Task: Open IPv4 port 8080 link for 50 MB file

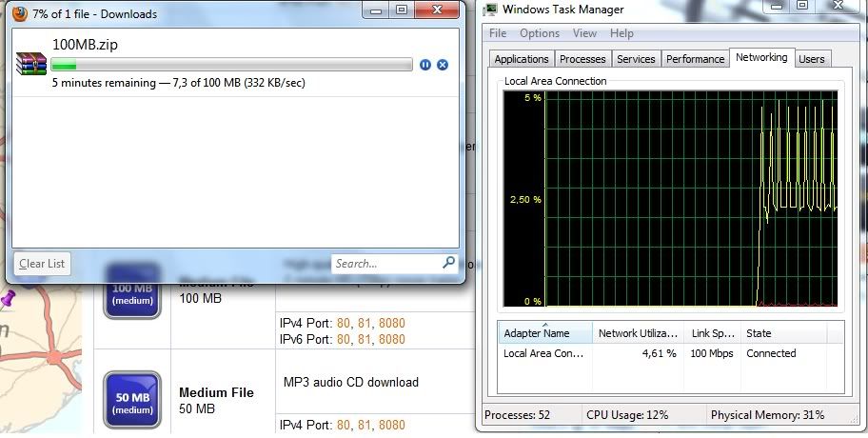Action: [392, 425]
